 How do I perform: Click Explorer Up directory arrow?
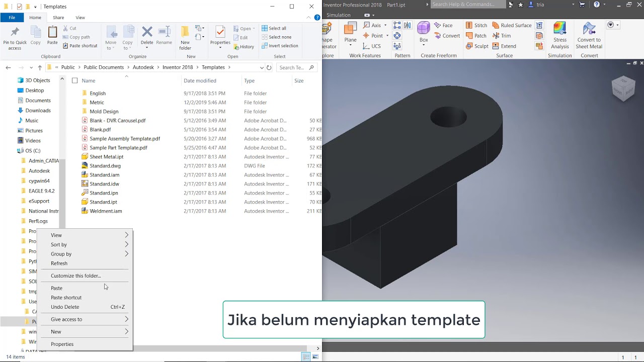pos(40,67)
